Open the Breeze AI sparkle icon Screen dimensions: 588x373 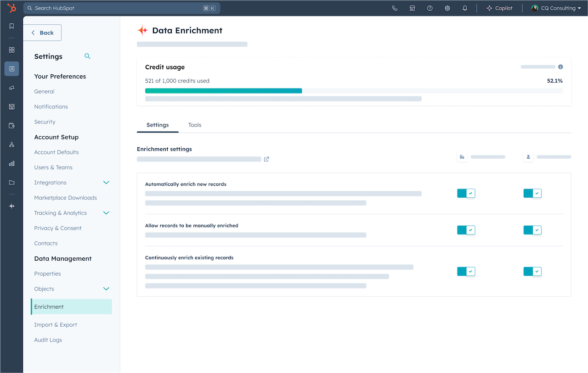coord(11,206)
